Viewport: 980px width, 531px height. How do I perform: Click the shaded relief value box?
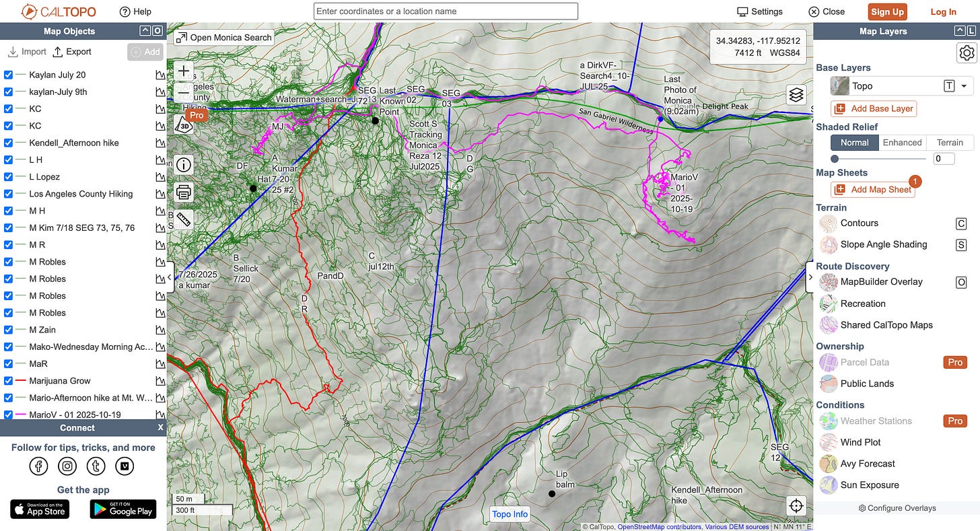pyautogui.click(x=944, y=159)
